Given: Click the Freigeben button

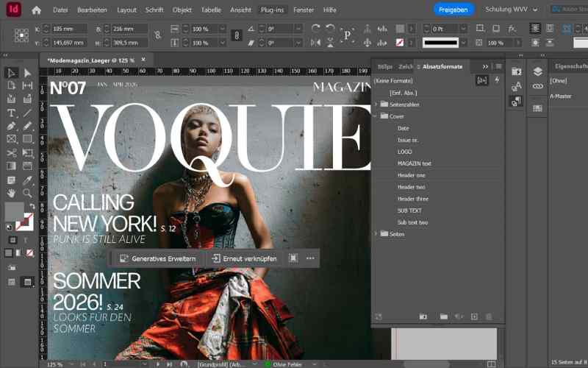Looking at the screenshot, I should [x=453, y=10].
